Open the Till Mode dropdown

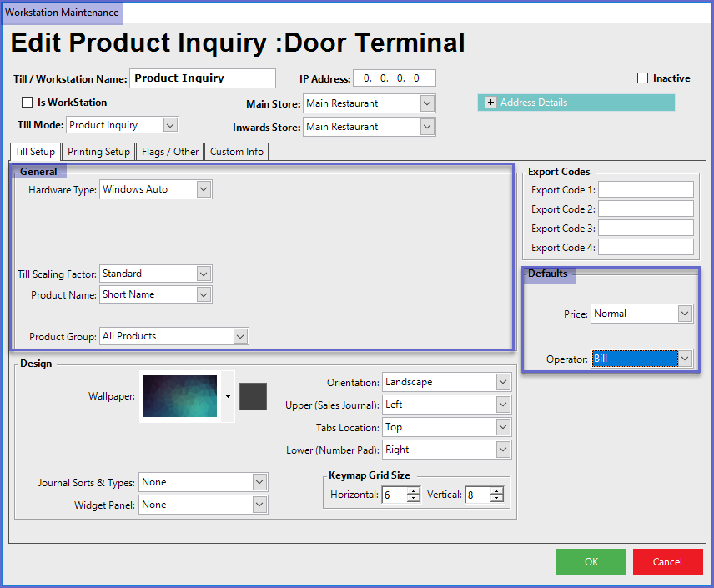[x=170, y=125]
